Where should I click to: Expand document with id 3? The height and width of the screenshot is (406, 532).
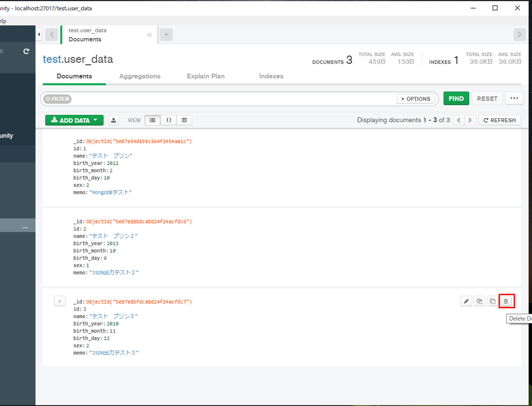[59, 301]
